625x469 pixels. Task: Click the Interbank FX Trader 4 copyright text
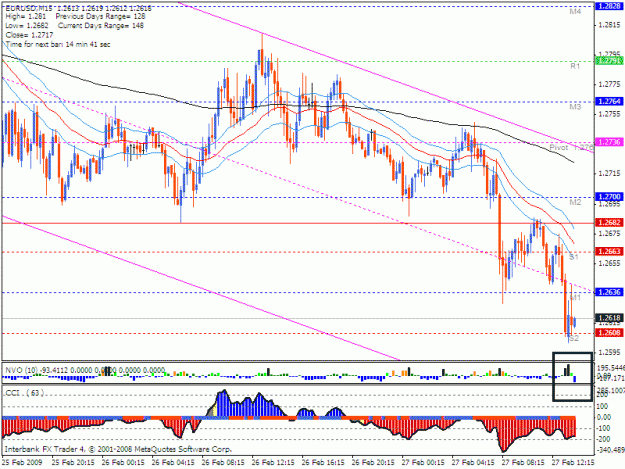[x=117, y=449]
